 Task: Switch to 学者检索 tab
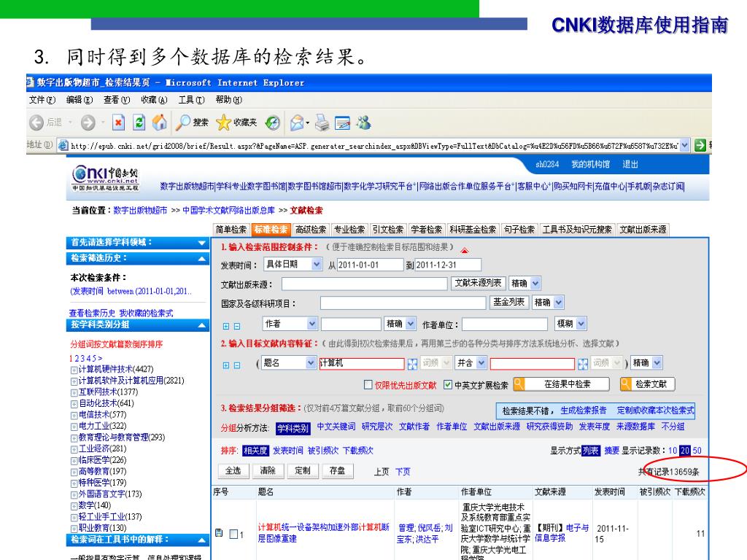pyautogui.click(x=426, y=230)
